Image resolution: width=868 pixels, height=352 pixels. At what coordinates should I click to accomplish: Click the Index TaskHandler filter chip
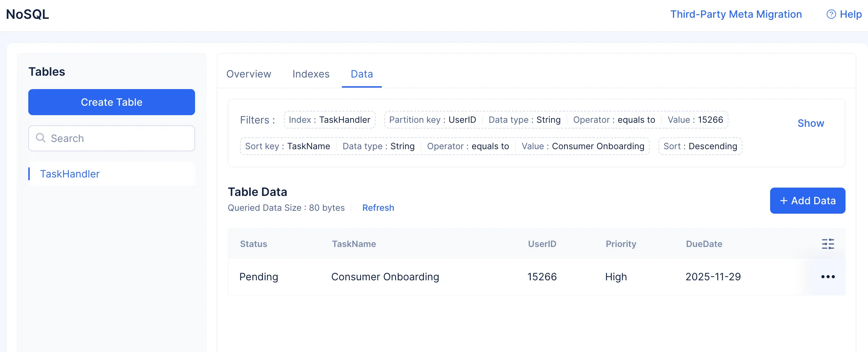click(329, 120)
